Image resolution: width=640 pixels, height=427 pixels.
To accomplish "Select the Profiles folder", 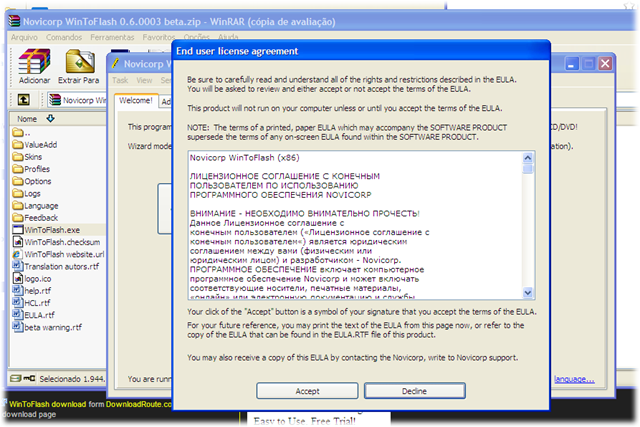I will pyautogui.click(x=31, y=169).
